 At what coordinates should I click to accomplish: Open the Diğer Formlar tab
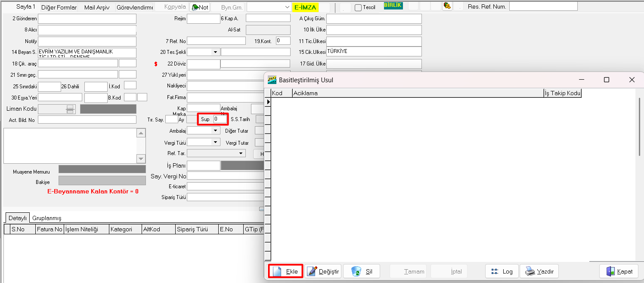(59, 7)
